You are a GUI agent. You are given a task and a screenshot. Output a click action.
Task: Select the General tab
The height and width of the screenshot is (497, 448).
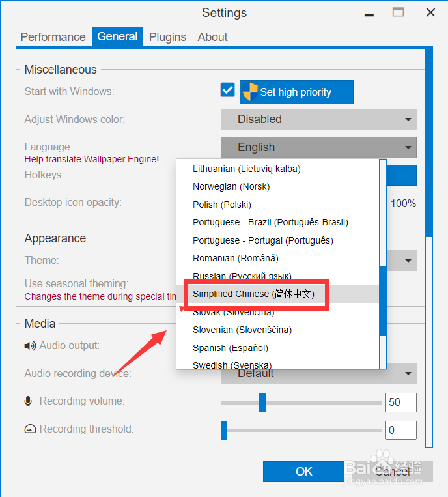coord(117,36)
